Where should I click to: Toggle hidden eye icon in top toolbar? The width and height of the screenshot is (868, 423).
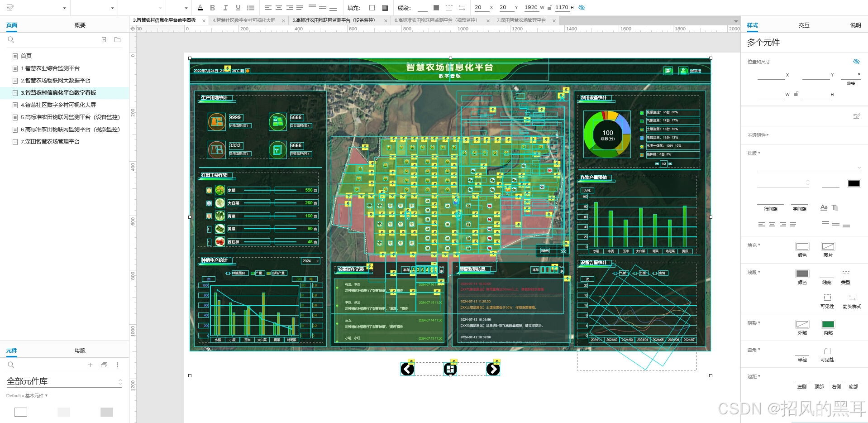tap(582, 8)
